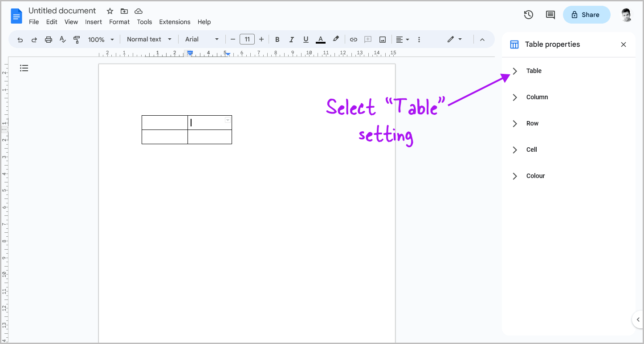The height and width of the screenshot is (344, 644).
Task: Open the More options three-dot menu
Action: (419, 40)
